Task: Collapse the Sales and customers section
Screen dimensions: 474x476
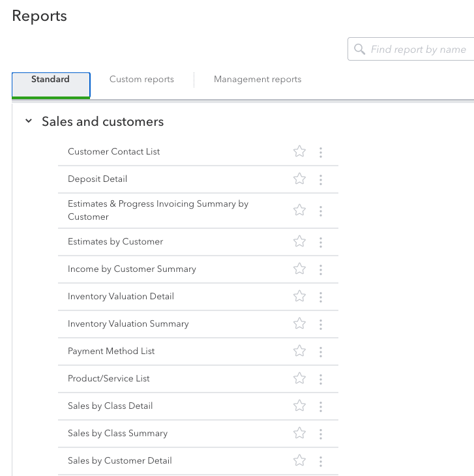Action: tap(29, 121)
